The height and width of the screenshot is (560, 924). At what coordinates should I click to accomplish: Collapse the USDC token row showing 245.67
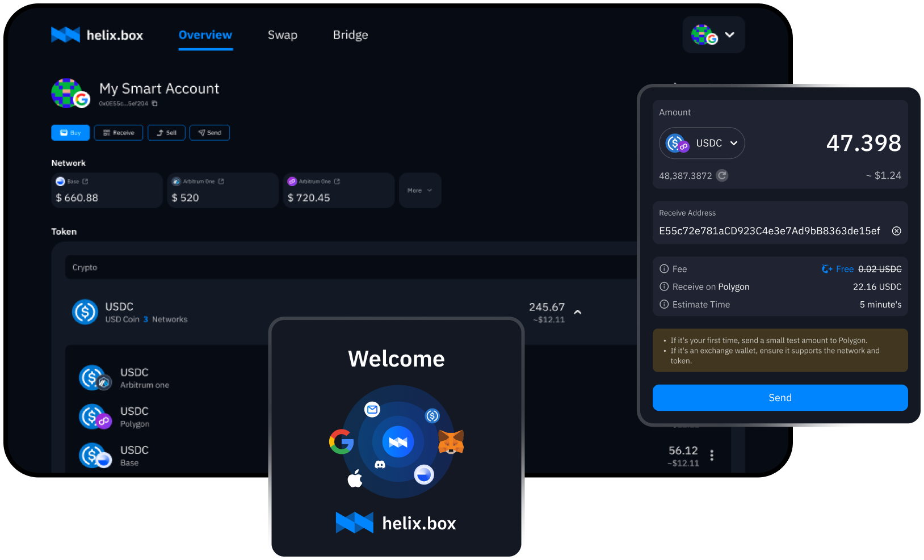[577, 312]
